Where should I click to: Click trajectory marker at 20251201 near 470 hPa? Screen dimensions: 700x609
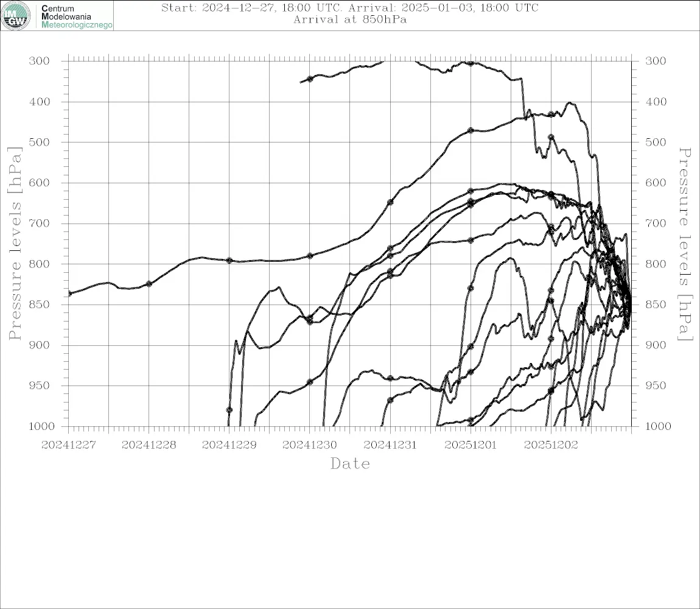[471, 130]
